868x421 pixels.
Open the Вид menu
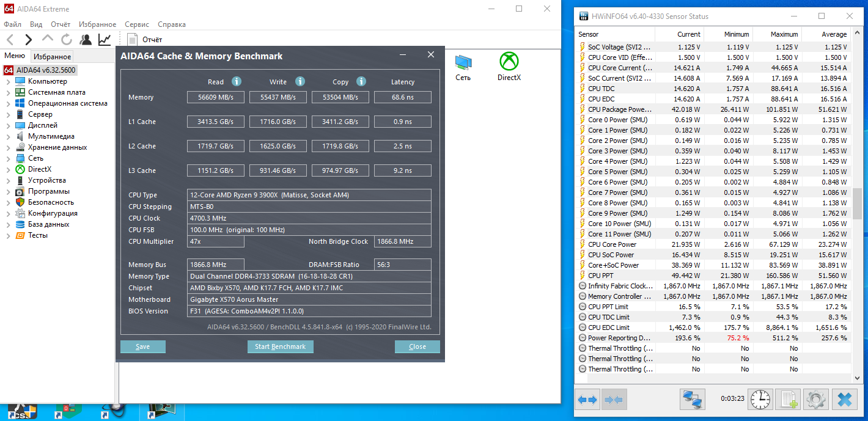tap(36, 24)
